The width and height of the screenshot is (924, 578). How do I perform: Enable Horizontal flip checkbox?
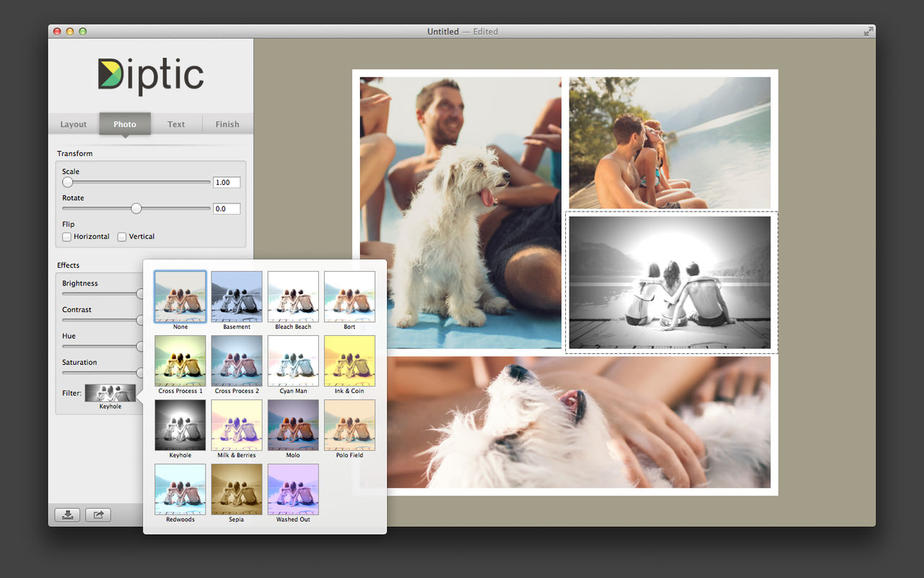click(x=67, y=237)
